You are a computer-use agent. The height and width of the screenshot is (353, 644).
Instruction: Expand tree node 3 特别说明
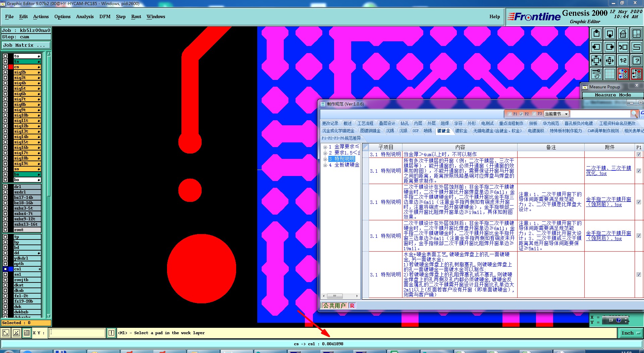325,159
